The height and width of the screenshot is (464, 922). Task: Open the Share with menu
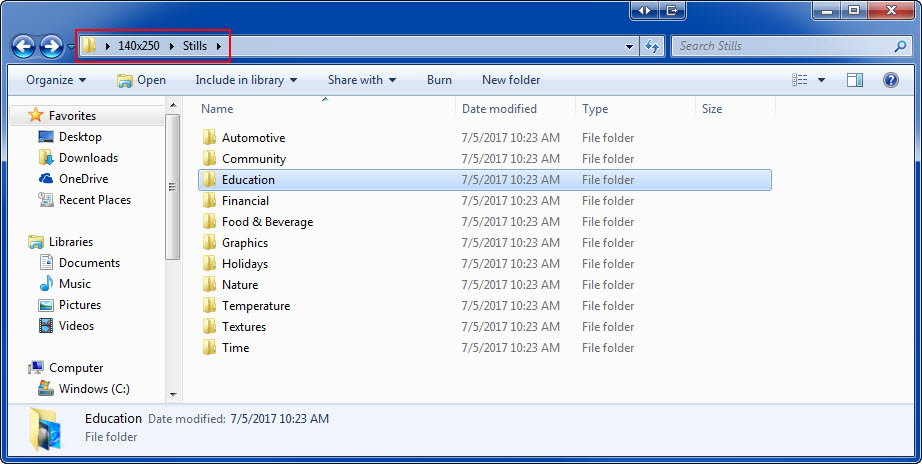pos(362,80)
